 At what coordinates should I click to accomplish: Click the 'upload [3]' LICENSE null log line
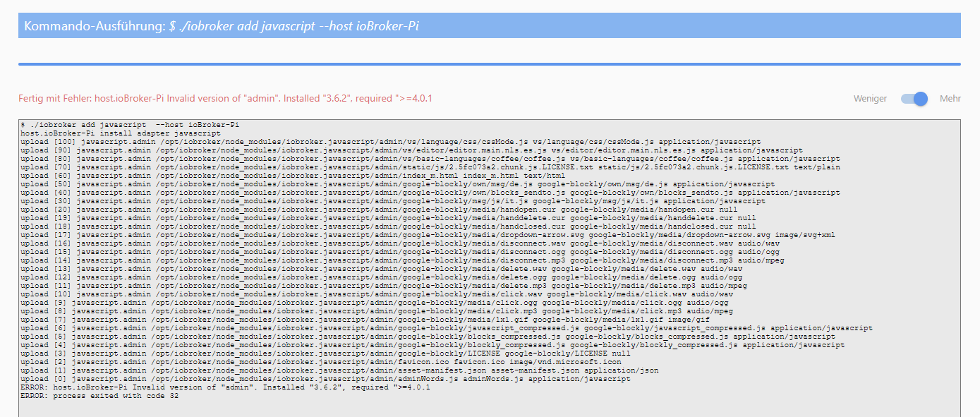pos(325,353)
